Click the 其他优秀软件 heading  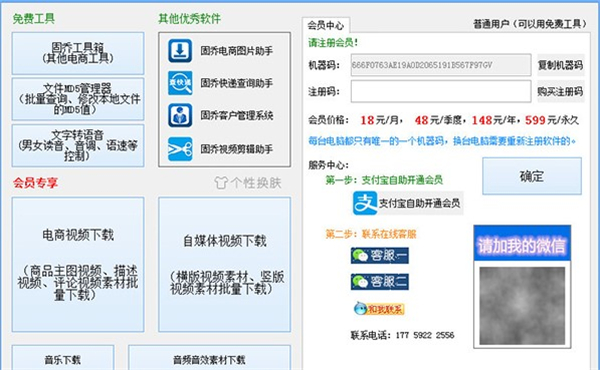(x=190, y=18)
